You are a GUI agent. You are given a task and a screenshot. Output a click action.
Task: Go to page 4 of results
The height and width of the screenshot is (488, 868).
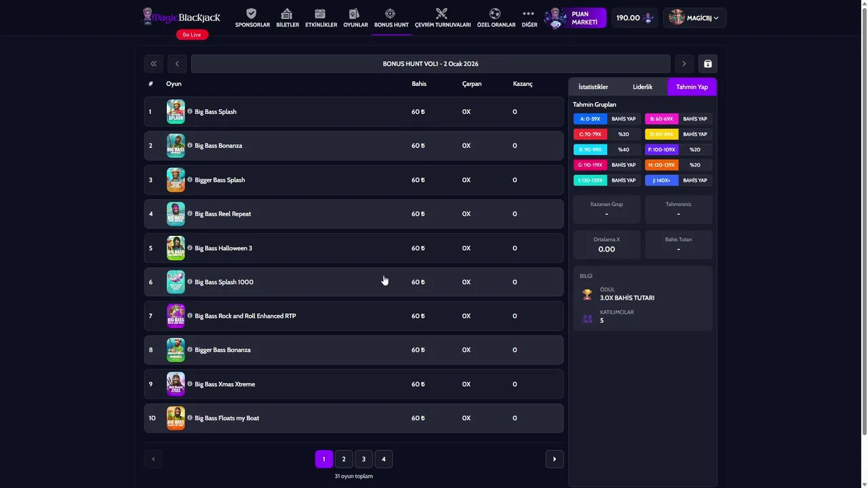click(383, 459)
